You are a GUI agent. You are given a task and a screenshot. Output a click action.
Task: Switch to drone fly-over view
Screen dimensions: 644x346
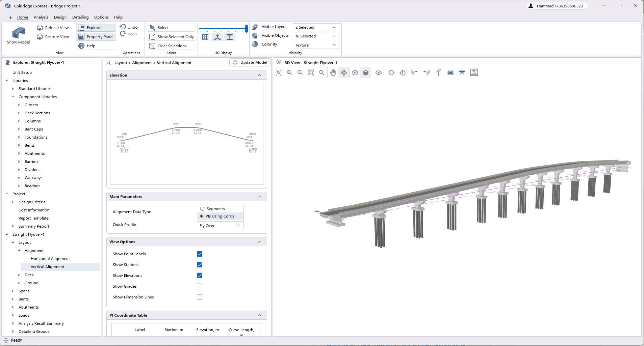[462, 73]
